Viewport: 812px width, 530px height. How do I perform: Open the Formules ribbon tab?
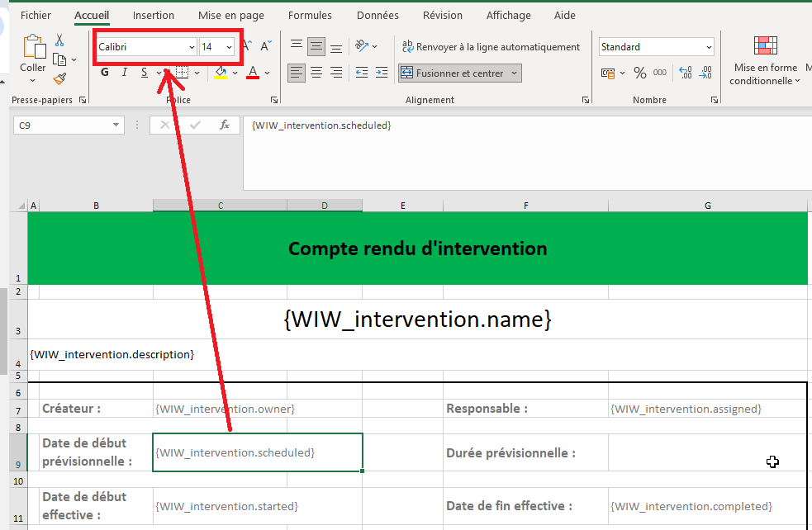point(310,15)
